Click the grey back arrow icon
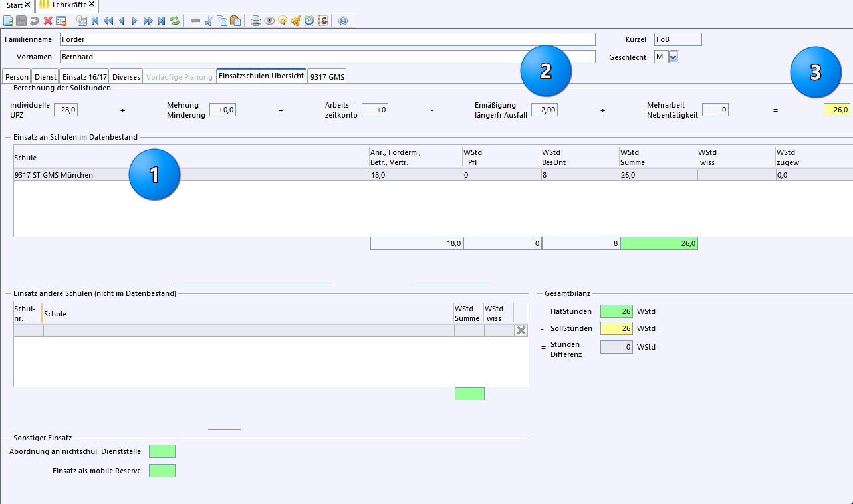The height and width of the screenshot is (504, 853). pos(195,21)
